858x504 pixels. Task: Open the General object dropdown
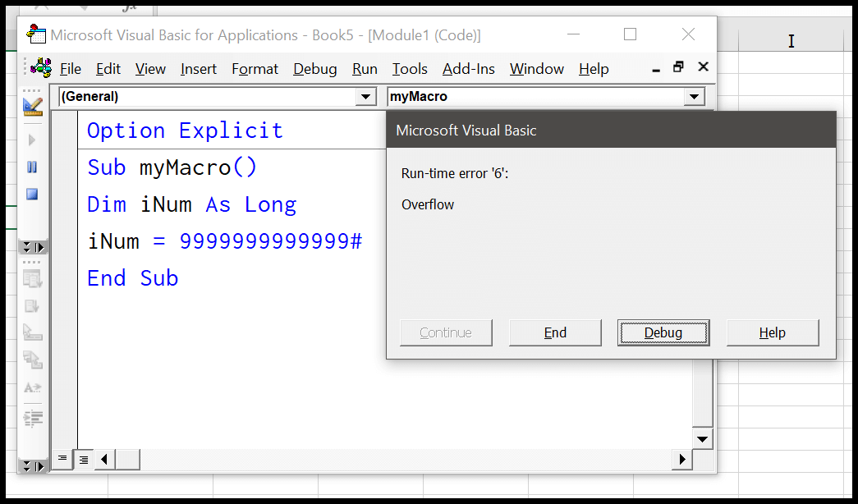[x=365, y=96]
